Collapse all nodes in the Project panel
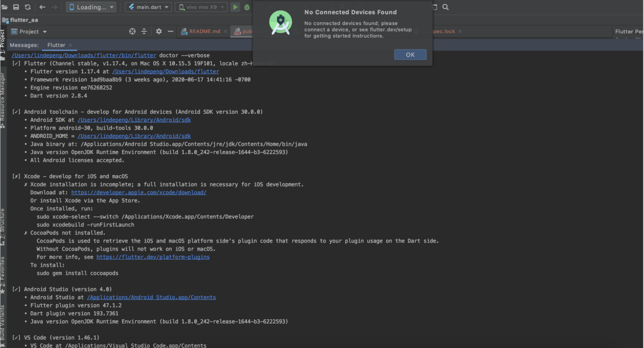Screen dimensions: 644x348 144,31
